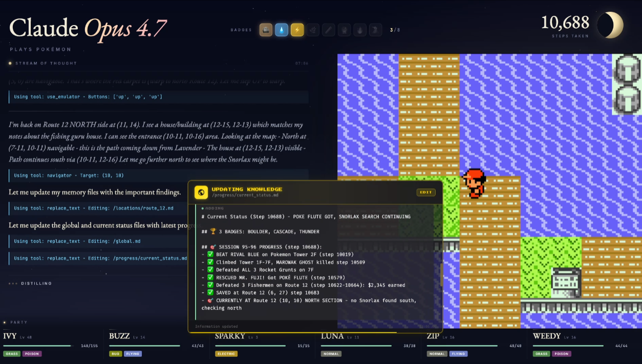Select BUZZ's party card
The image size is (642, 364).
156,344
